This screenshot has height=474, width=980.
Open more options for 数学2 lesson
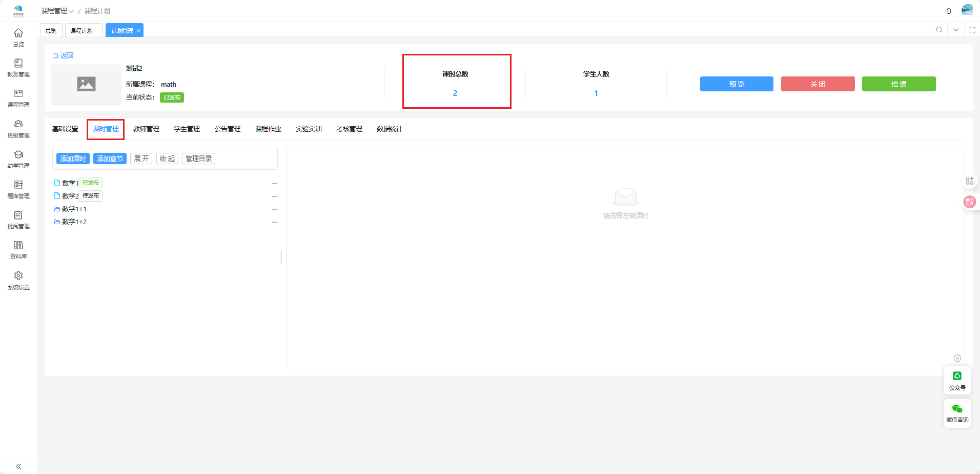point(275,196)
